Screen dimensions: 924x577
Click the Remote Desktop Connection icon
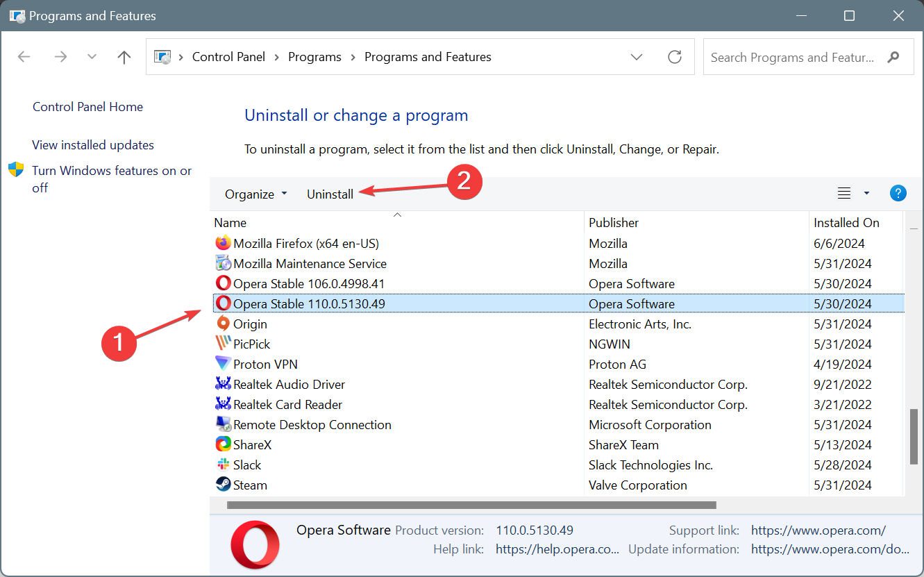point(223,424)
